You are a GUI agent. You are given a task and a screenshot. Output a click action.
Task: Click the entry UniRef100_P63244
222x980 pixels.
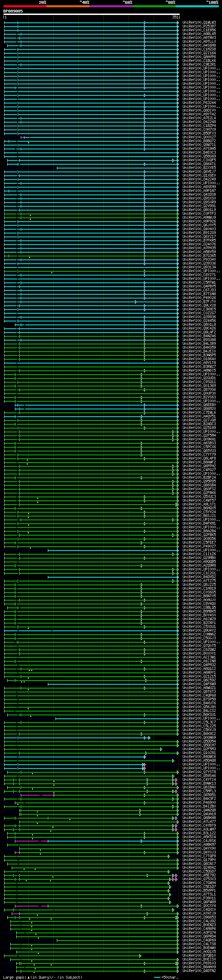coord(199,103)
